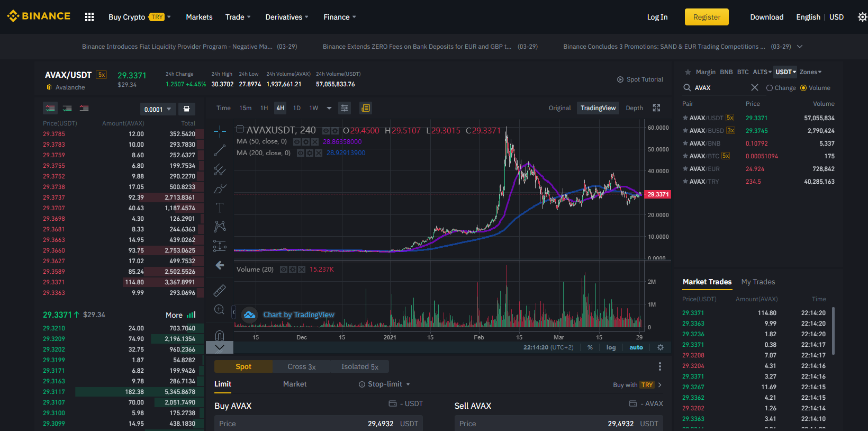Image resolution: width=868 pixels, height=431 pixels.
Task: Open the 0.0001 decimal precision dropdown
Action: (158, 109)
